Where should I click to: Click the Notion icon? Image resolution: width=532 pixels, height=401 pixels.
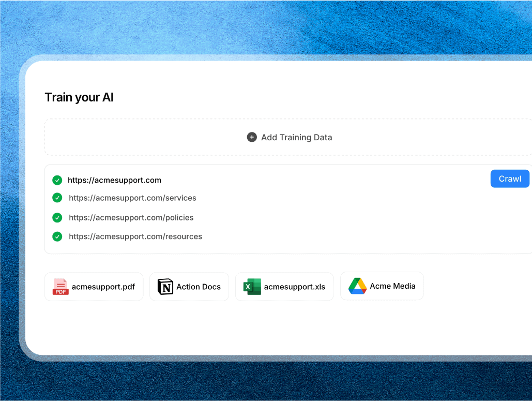(165, 287)
